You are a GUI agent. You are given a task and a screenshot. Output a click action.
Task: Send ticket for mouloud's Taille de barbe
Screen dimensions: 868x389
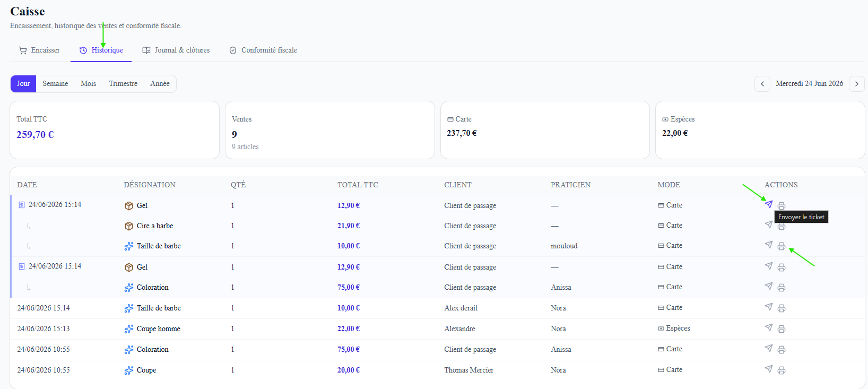click(769, 245)
